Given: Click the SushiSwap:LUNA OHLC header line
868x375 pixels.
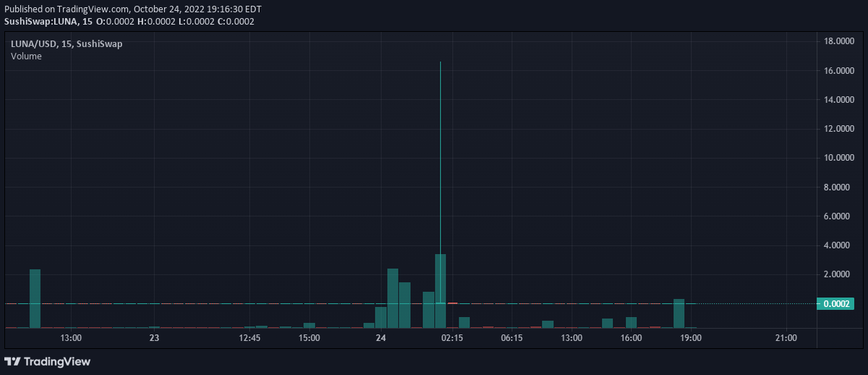Looking at the screenshot, I should pyautogui.click(x=129, y=22).
